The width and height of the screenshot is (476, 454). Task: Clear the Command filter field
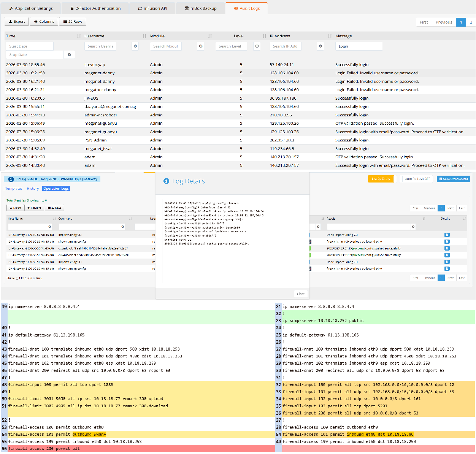pyautogui.click(x=122, y=227)
